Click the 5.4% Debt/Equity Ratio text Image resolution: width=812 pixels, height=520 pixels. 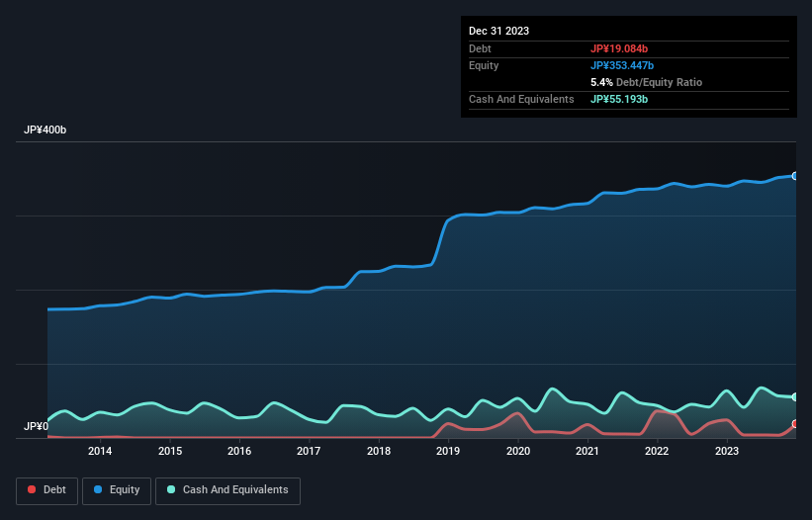click(646, 82)
